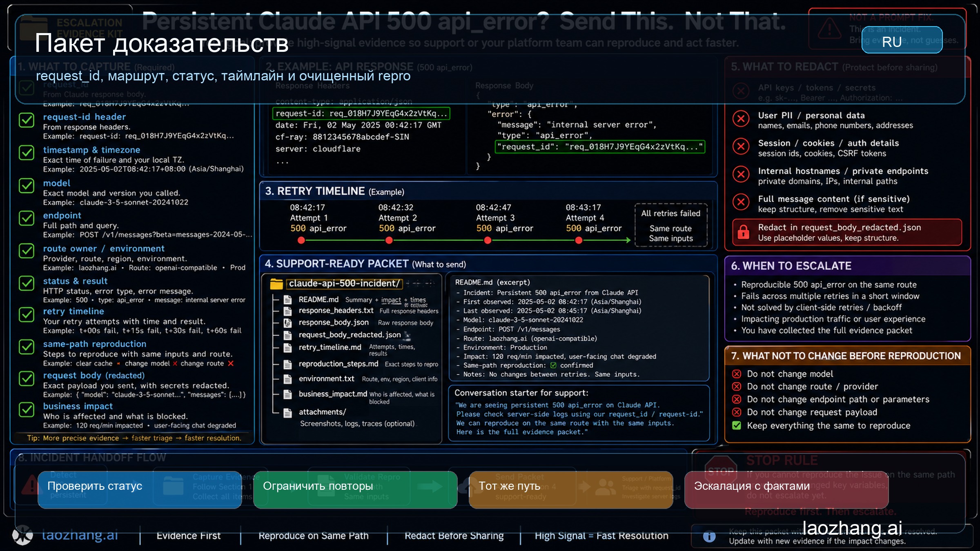Toggle the endpoint checkbox
Image resolution: width=980 pixels, height=551 pixels.
(x=27, y=218)
